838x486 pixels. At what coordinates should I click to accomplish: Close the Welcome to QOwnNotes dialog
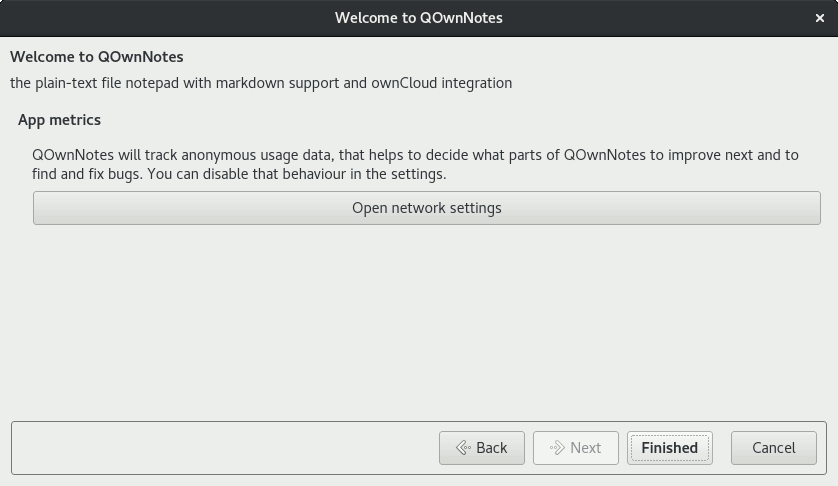819,18
